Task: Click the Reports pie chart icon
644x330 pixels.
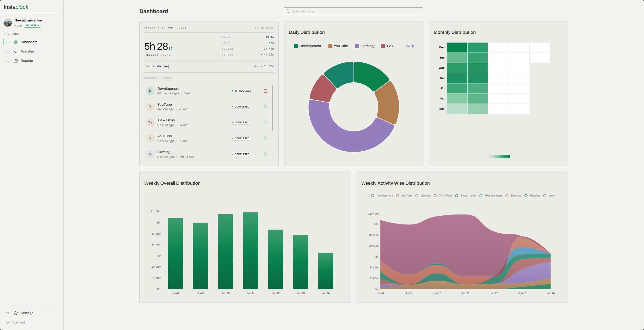Action: (x=16, y=61)
